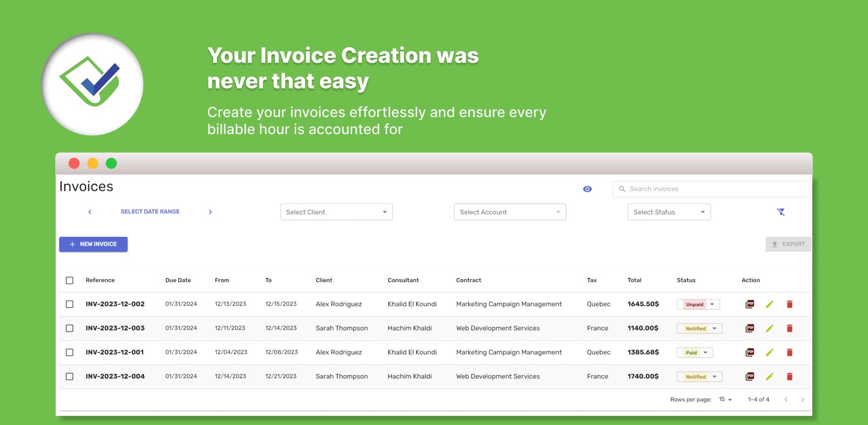Image resolution: width=868 pixels, height=425 pixels.
Task: Download PDF for invoice INV-2023-12-002
Action: pos(750,304)
